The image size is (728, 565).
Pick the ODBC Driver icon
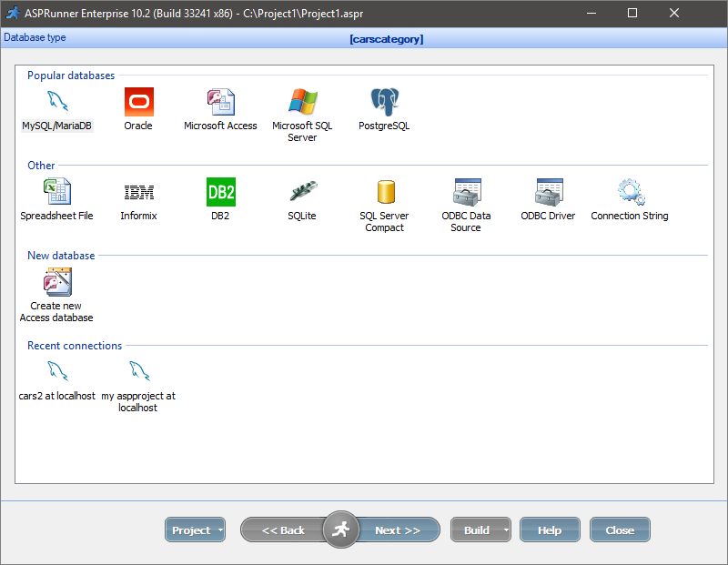click(x=549, y=192)
